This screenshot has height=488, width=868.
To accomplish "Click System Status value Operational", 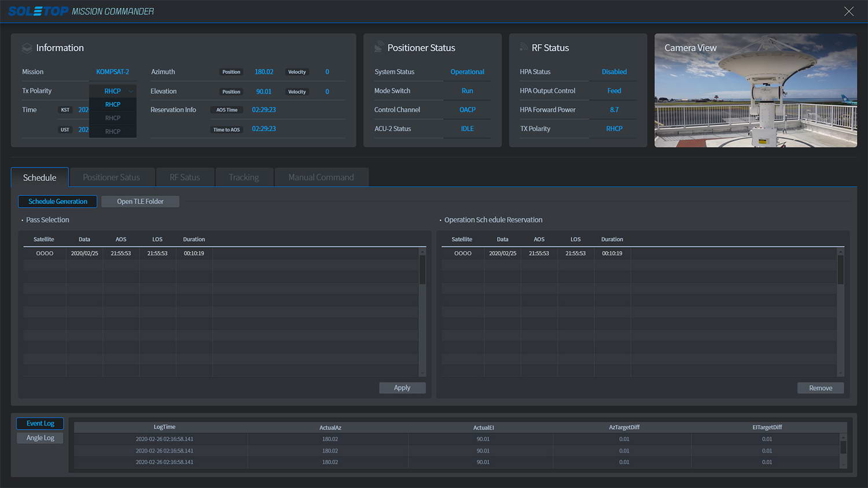I will tap(468, 72).
